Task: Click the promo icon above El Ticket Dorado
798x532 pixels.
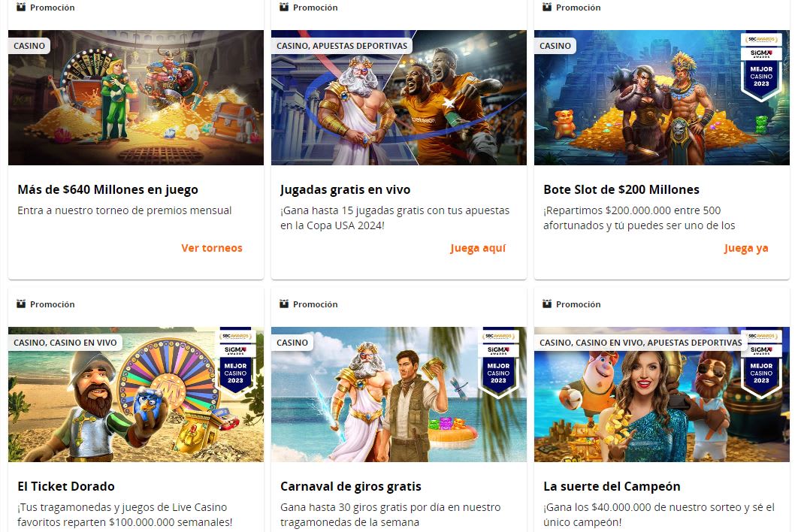Action: pyautogui.click(x=21, y=304)
